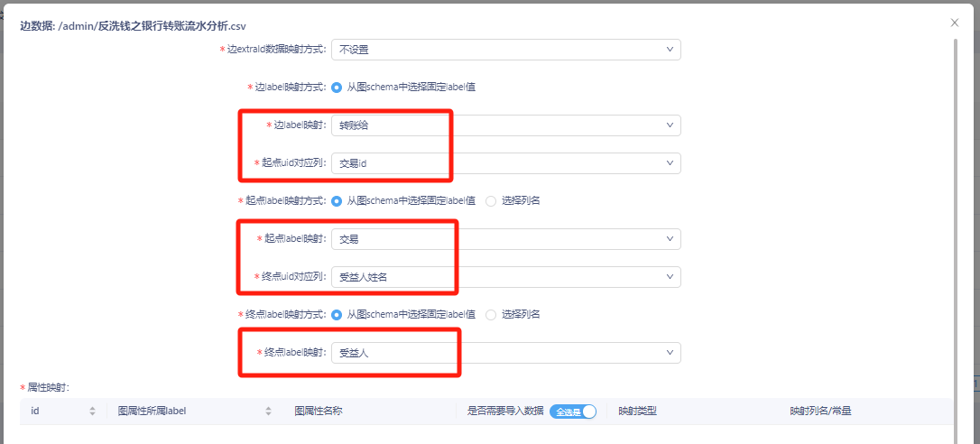Click sort icon in 图属性所属label column
980x444 pixels.
tap(268, 412)
